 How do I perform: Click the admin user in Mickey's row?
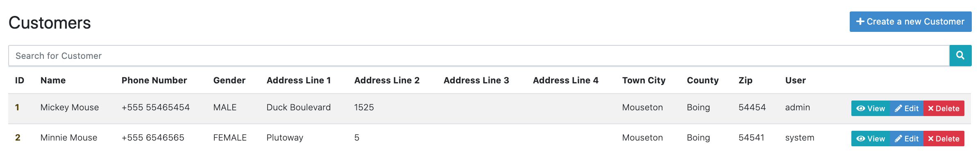coord(797,107)
